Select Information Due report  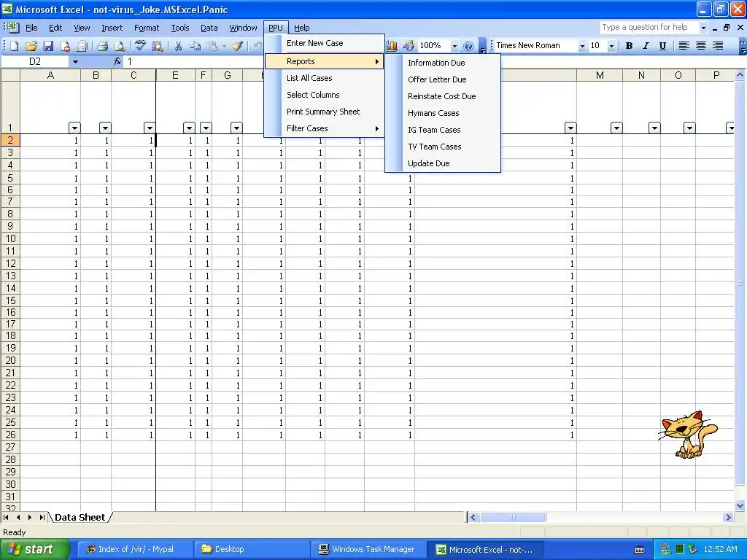pyautogui.click(x=443, y=63)
